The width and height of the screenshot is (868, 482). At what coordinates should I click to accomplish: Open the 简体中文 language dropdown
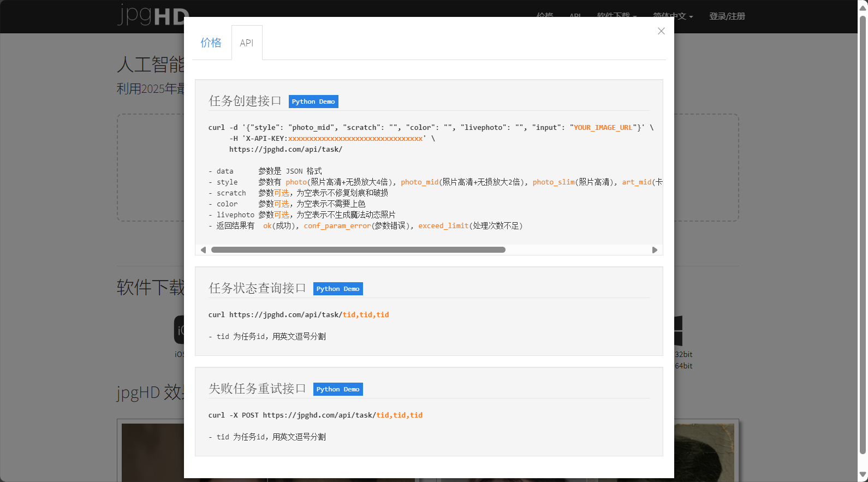point(673,16)
